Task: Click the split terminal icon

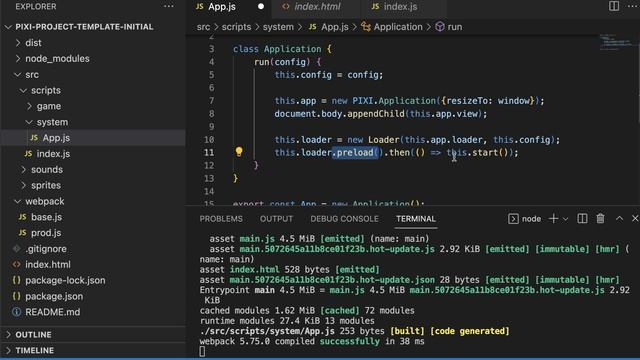Action: coord(582,219)
